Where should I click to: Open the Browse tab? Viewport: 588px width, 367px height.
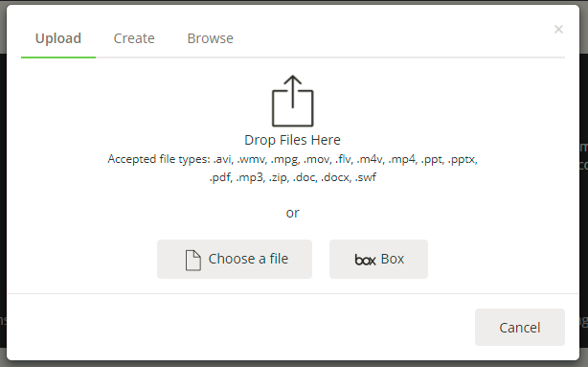pyautogui.click(x=210, y=38)
